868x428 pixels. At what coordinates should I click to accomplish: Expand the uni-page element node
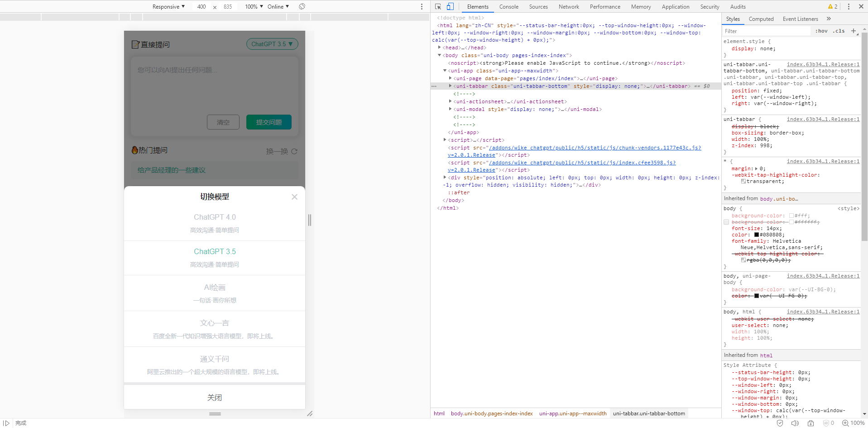pyautogui.click(x=450, y=78)
